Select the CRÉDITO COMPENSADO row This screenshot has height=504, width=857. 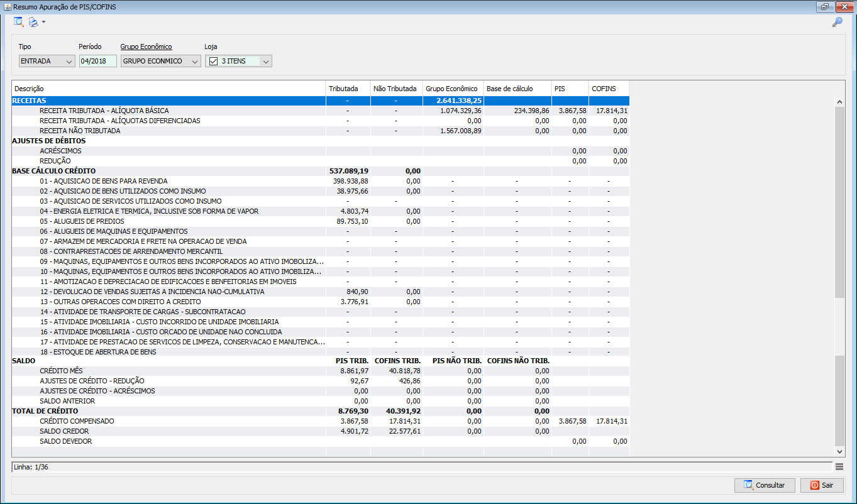(321, 421)
